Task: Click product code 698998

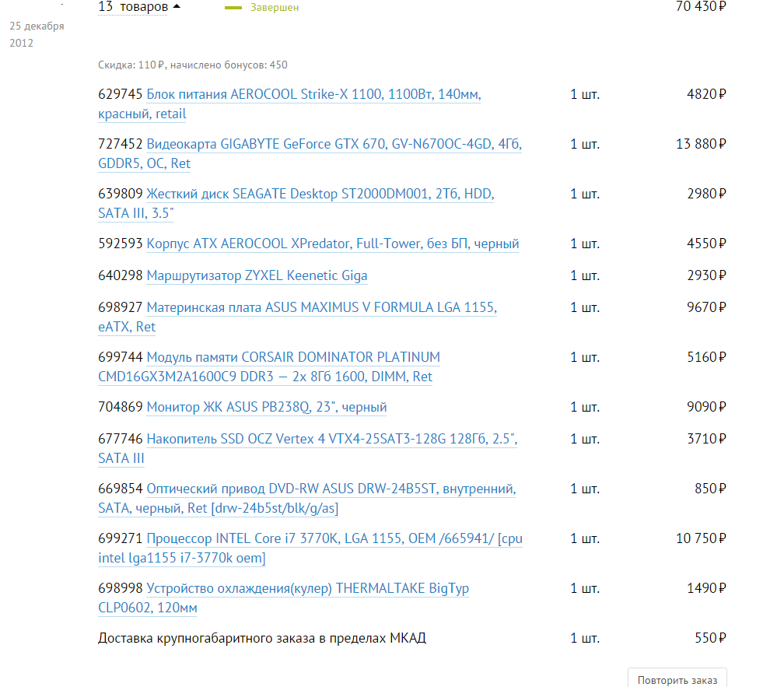Action: [121, 588]
